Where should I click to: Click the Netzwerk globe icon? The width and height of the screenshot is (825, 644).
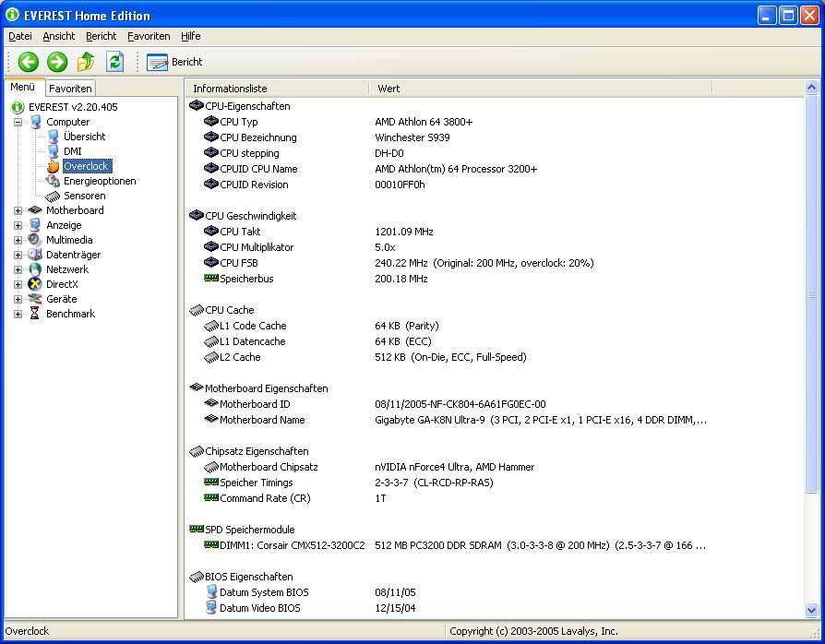(x=35, y=269)
